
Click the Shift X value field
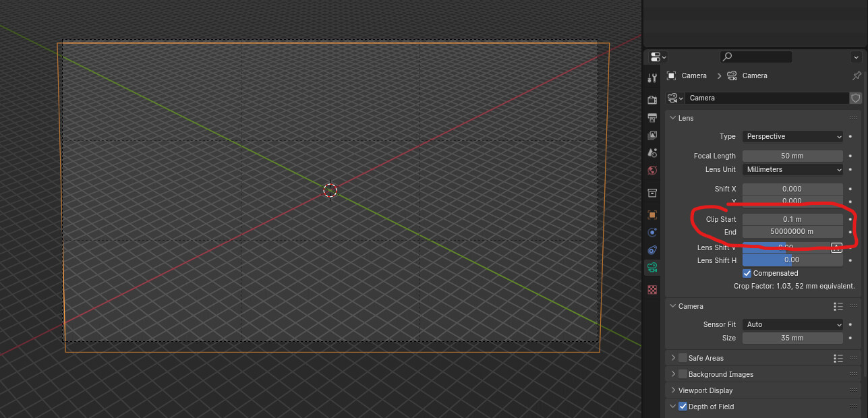coord(792,189)
